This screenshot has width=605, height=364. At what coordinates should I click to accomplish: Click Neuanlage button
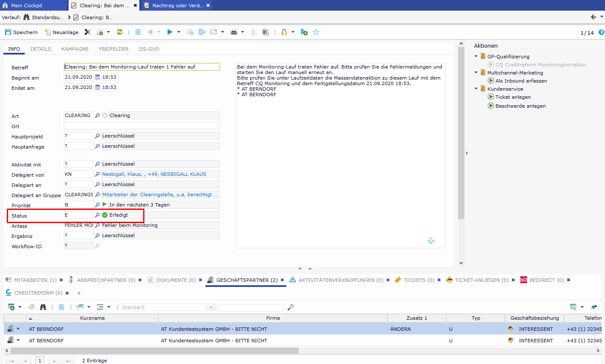click(61, 32)
